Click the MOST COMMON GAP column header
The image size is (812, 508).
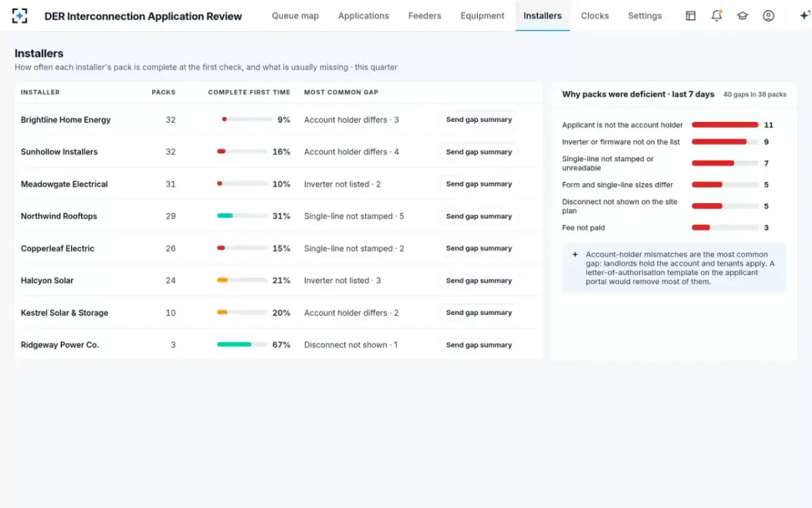coord(341,92)
